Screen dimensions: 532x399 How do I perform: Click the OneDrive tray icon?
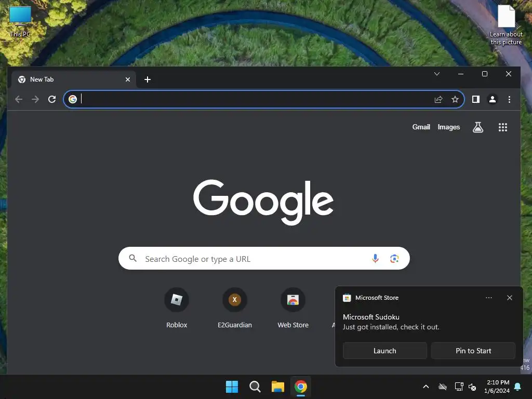pos(443,387)
